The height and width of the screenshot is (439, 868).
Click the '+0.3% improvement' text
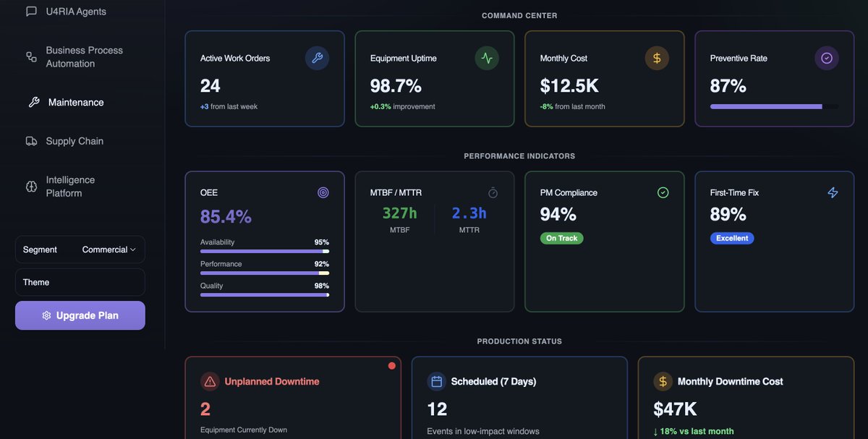point(403,106)
